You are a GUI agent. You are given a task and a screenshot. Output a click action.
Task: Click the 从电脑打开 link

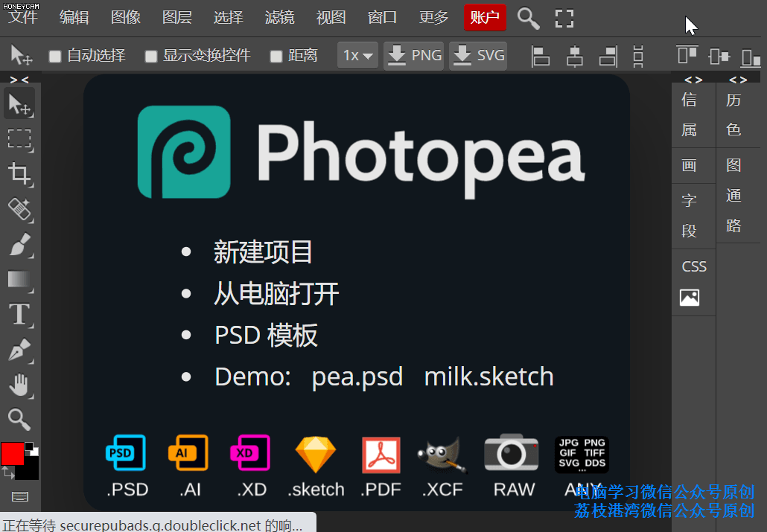(276, 294)
